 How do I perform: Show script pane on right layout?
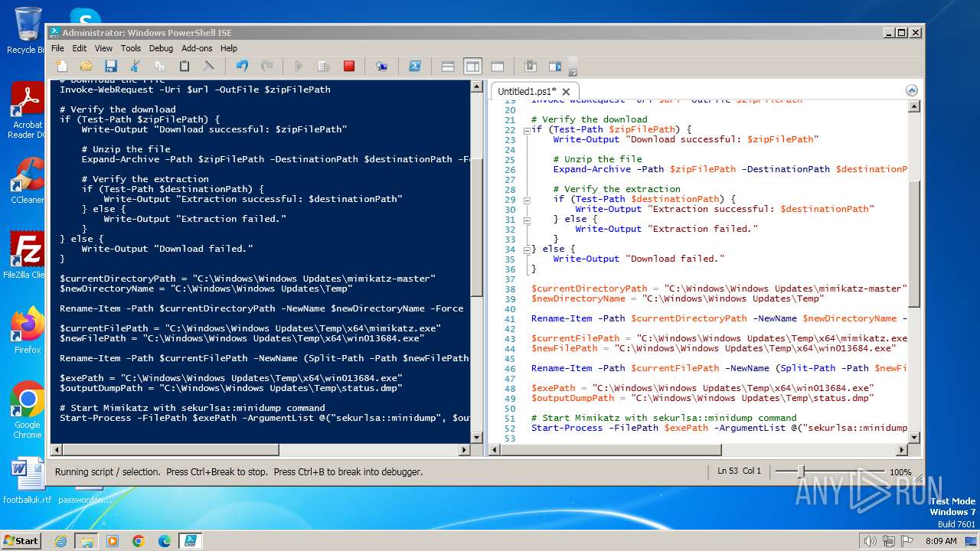(472, 67)
